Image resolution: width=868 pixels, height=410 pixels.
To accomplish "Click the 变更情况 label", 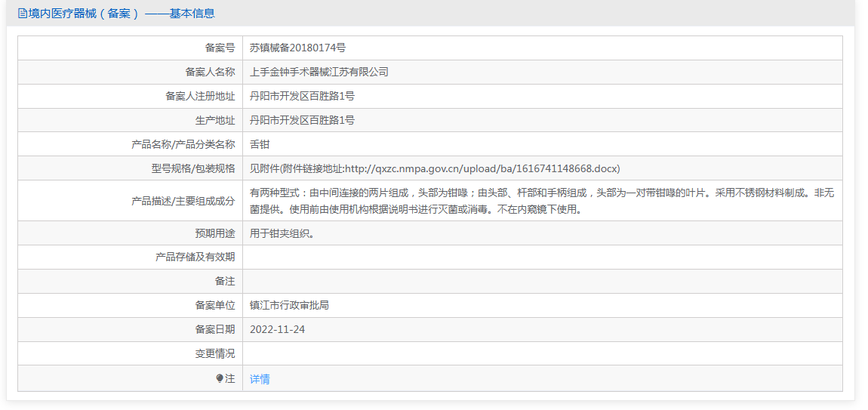I will (215, 353).
